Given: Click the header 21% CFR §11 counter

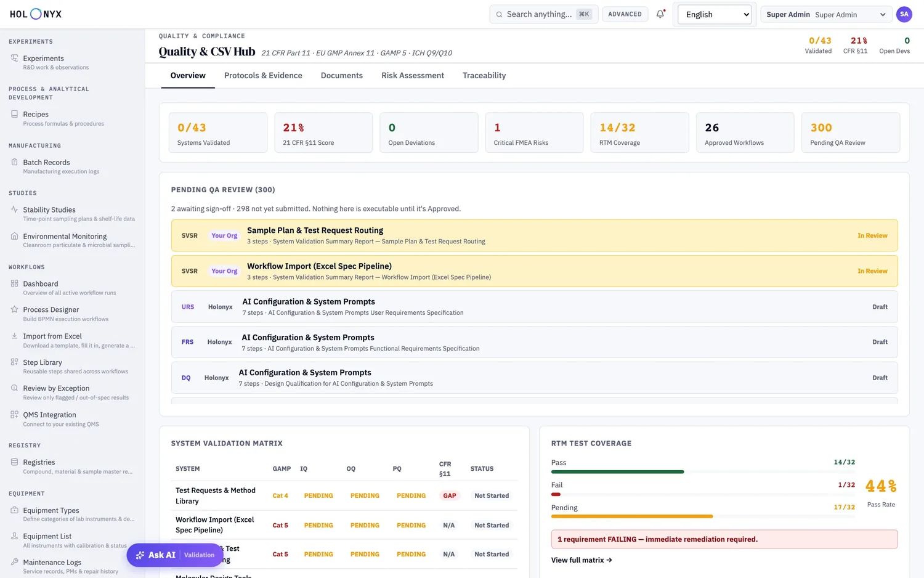Looking at the screenshot, I should (x=856, y=46).
